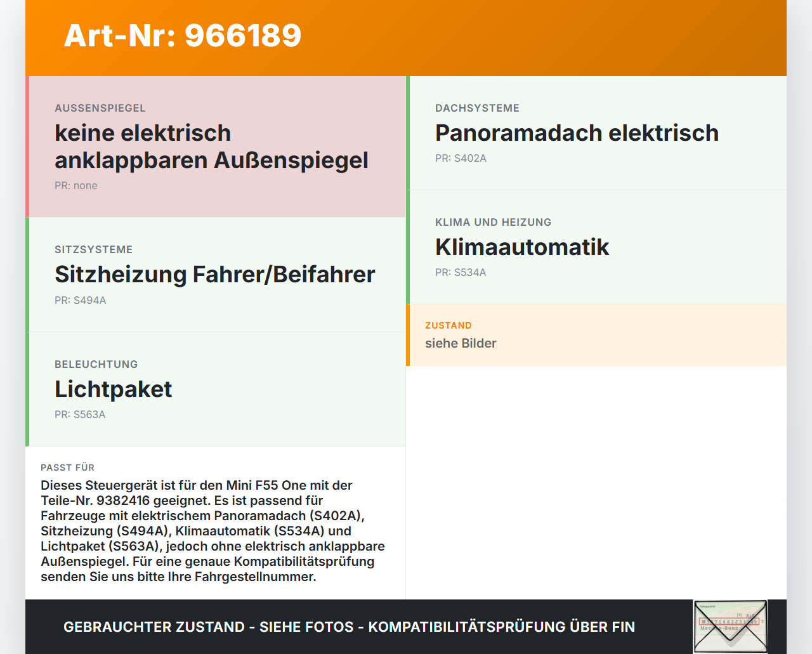Screen dimensions: 812x654
Task: Click the PR: S563A code
Action: coord(80,414)
